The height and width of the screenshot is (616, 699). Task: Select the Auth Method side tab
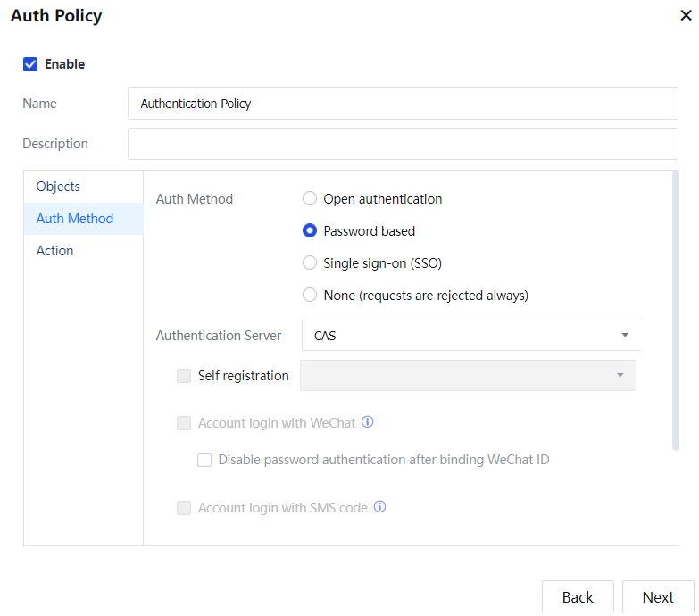pyautogui.click(x=75, y=219)
